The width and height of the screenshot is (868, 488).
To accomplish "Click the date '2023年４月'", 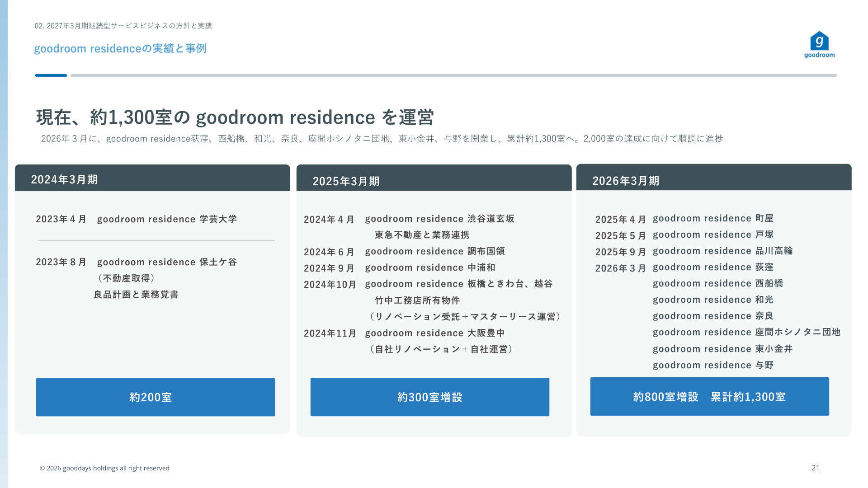I will tap(61, 219).
